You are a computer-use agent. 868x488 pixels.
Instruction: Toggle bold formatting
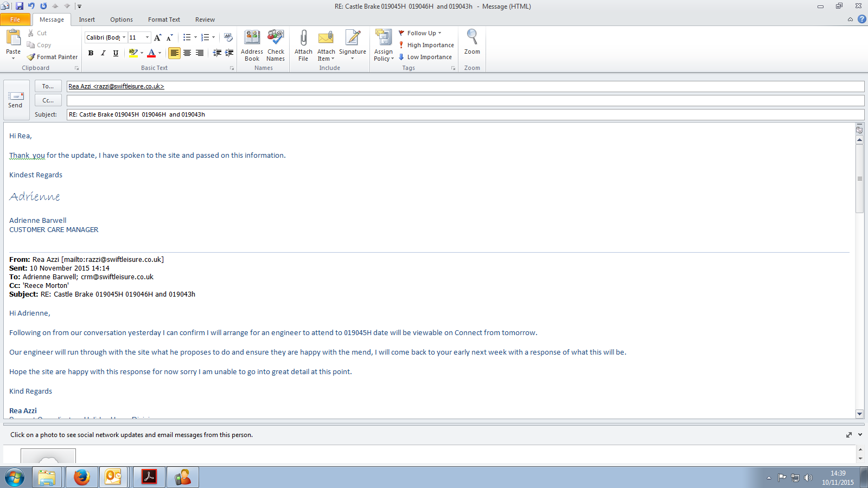pos(91,53)
